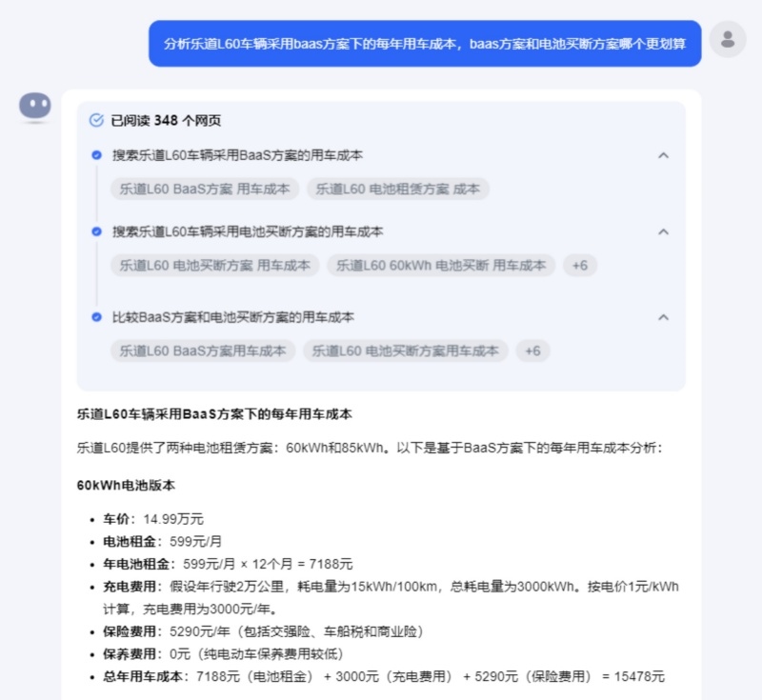Click the chatbot assistant avatar icon
The width and height of the screenshot is (762, 700).
point(35,106)
